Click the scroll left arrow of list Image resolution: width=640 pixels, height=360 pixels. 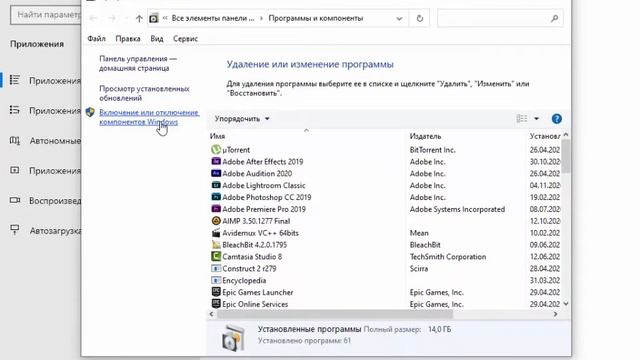[211, 314]
